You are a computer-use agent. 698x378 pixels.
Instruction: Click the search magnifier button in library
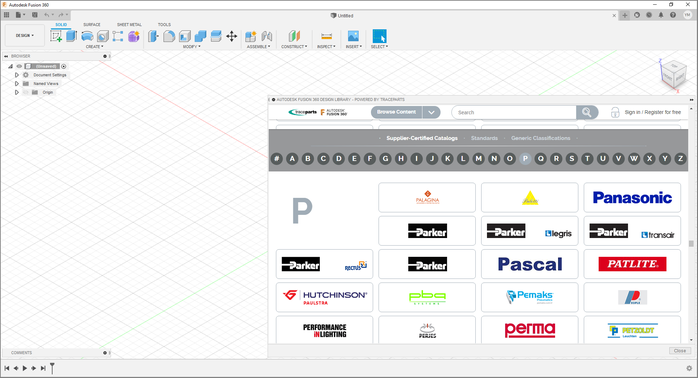pos(587,112)
